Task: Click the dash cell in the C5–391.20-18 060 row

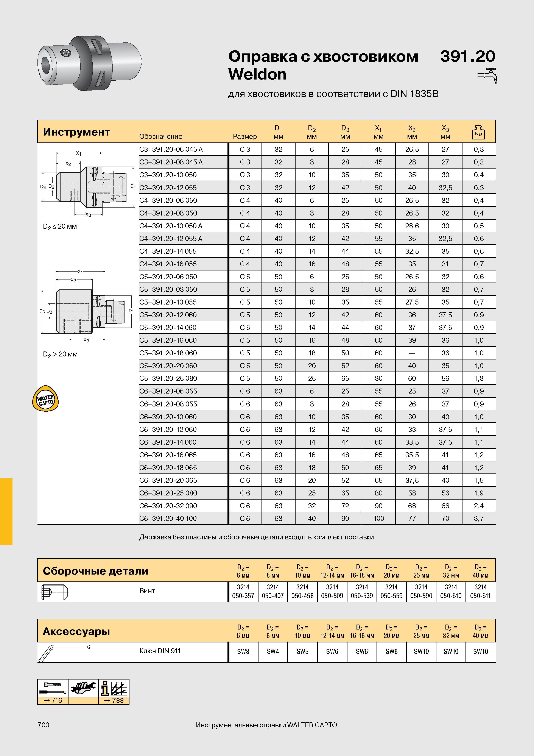Action: pos(412,353)
